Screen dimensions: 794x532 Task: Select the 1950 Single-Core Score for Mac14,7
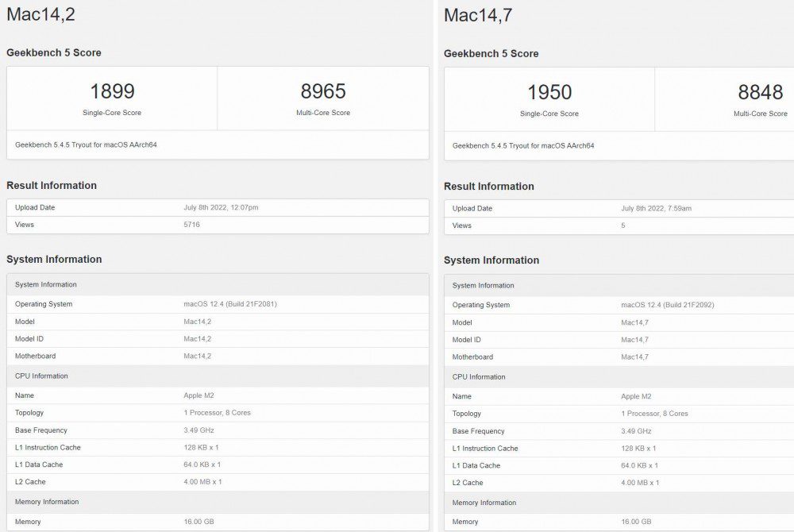pyautogui.click(x=550, y=92)
